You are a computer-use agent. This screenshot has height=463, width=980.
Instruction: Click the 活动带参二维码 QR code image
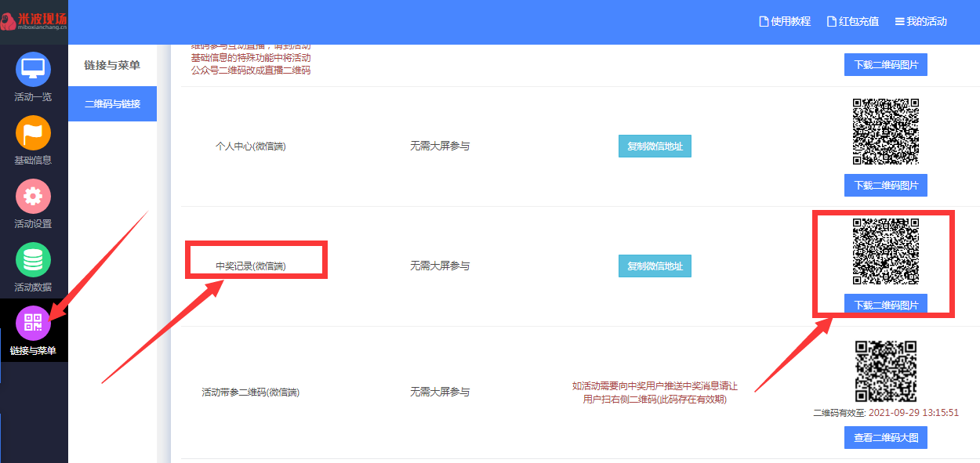(886, 371)
